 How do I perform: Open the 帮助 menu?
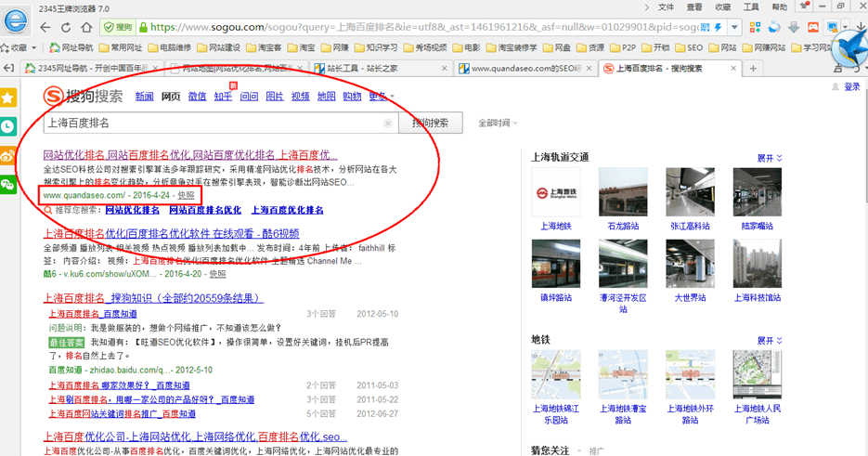[x=780, y=7]
